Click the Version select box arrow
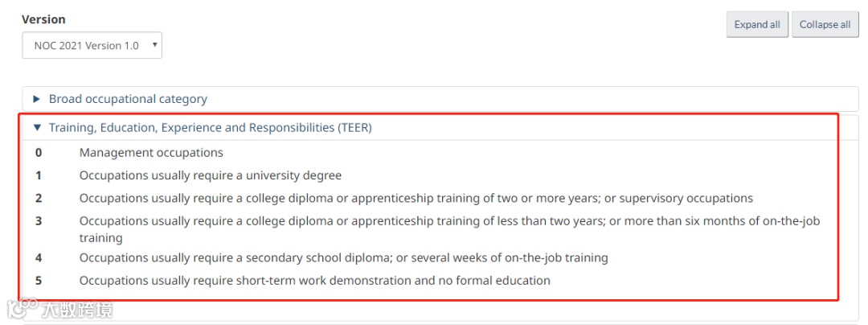This screenshot has width=868, height=325. [154, 45]
